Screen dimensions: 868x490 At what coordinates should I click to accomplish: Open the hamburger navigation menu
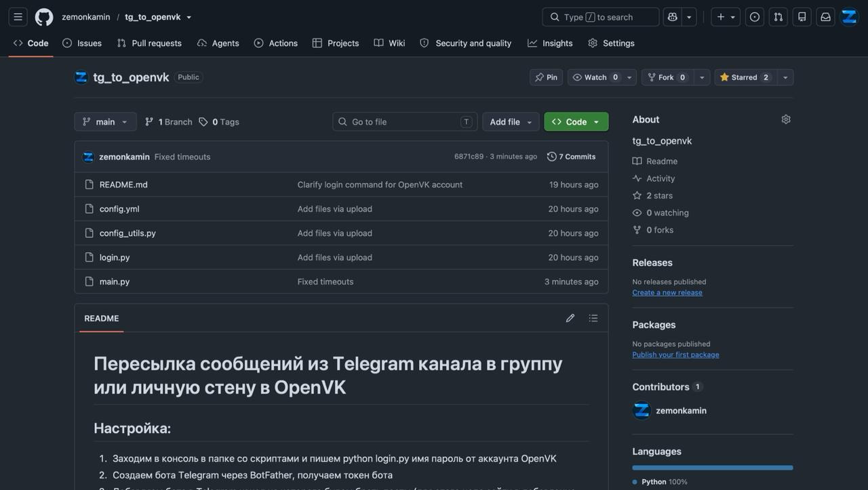pyautogui.click(x=18, y=17)
